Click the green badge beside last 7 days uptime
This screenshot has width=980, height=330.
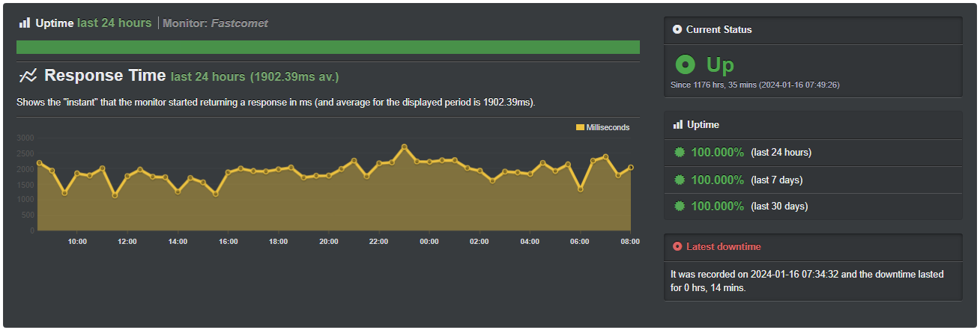pos(680,180)
